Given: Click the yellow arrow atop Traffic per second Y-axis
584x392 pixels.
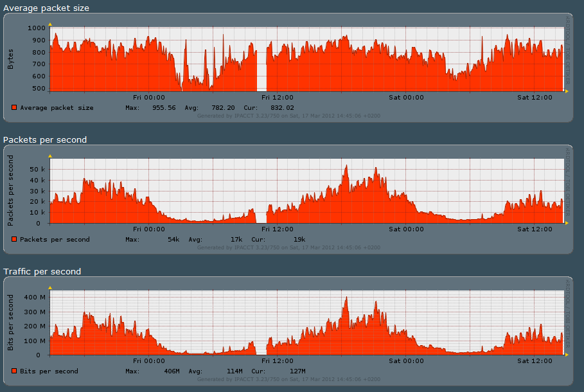Looking at the screenshot, I should (x=50, y=287).
